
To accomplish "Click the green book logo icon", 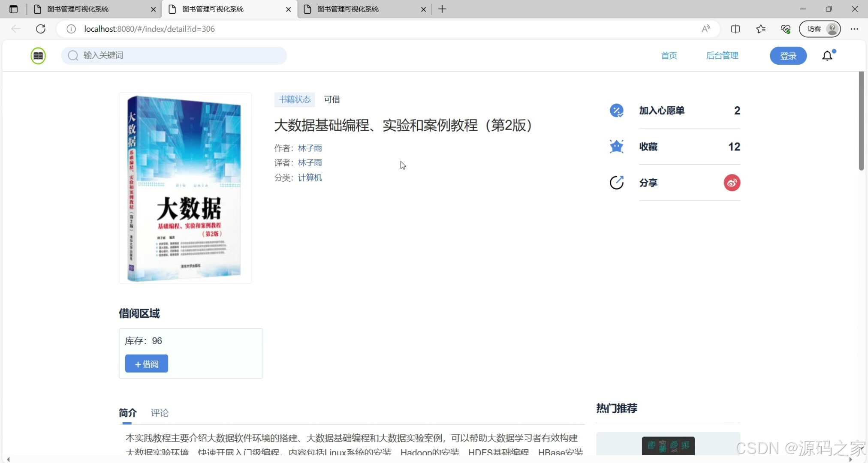I will [x=38, y=55].
